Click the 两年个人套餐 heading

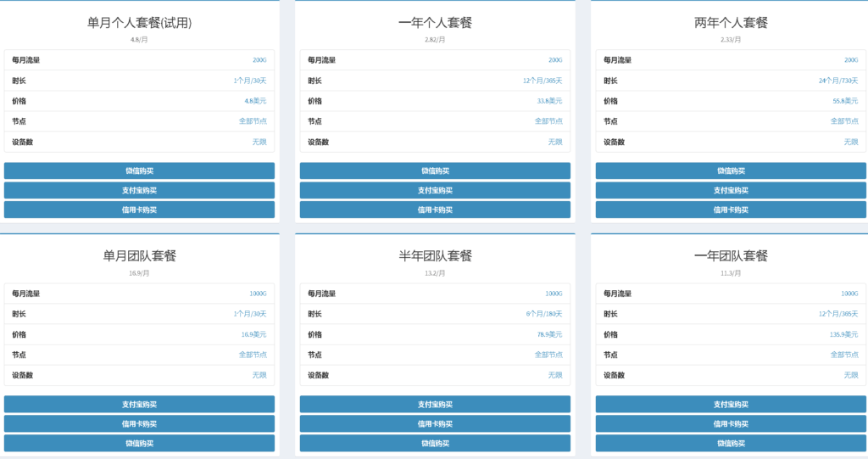(x=731, y=23)
